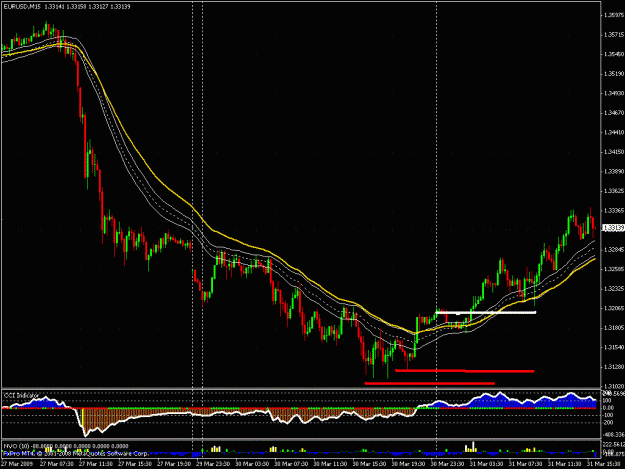
Task: Click the NVO scale value 222.5612
Action: coord(614,444)
